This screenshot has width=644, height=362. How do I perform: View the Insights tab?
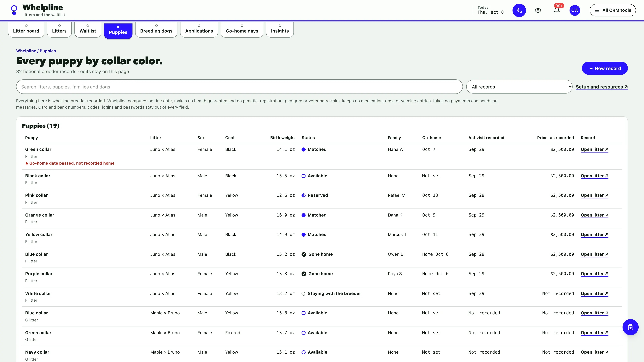tap(280, 29)
